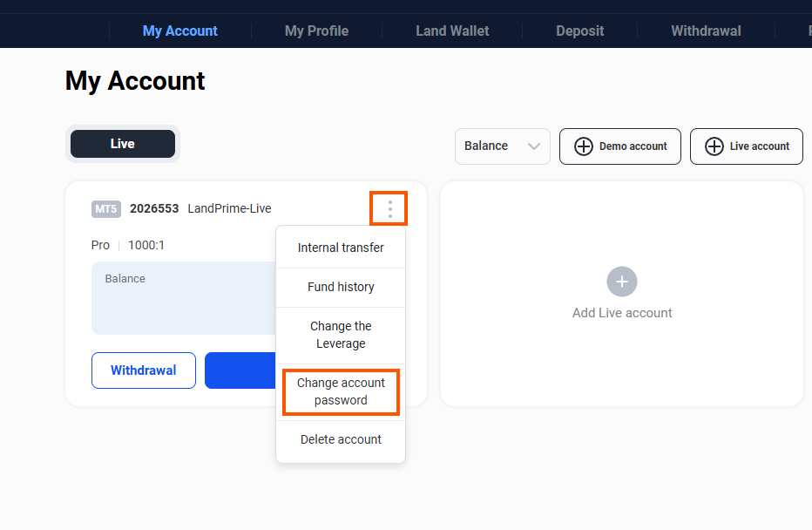Viewport: 812px width, 530px height.
Task: Click Delete account in the menu
Action: click(341, 439)
